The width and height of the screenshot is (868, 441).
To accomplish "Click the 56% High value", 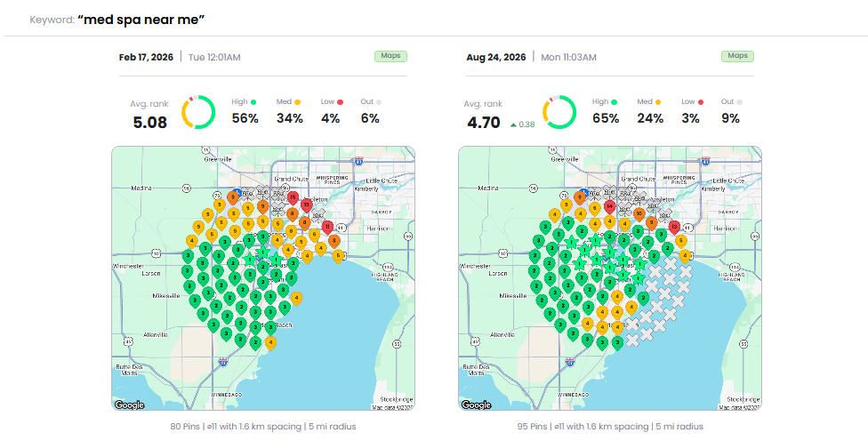I will (x=245, y=118).
